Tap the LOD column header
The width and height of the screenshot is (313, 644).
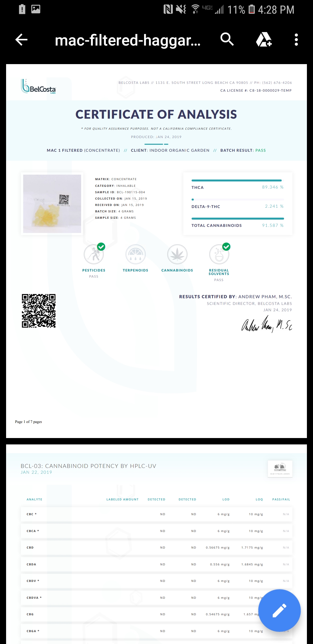(226, 499)
